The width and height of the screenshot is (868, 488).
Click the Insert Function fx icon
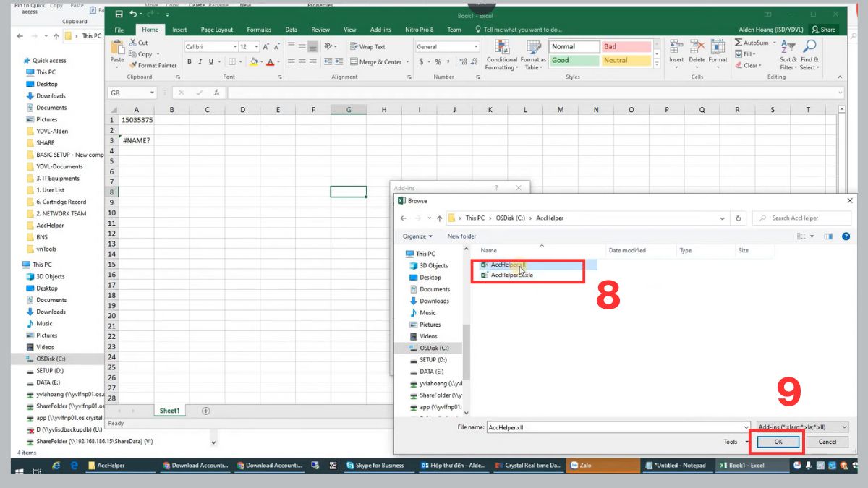pyautogui.click(x=216, y=93)
